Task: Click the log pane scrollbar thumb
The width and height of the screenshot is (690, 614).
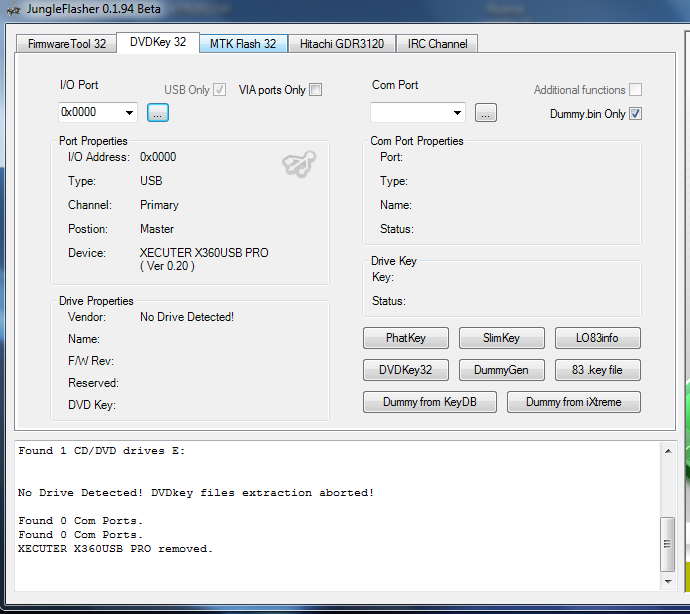Action: pos(668,544)
